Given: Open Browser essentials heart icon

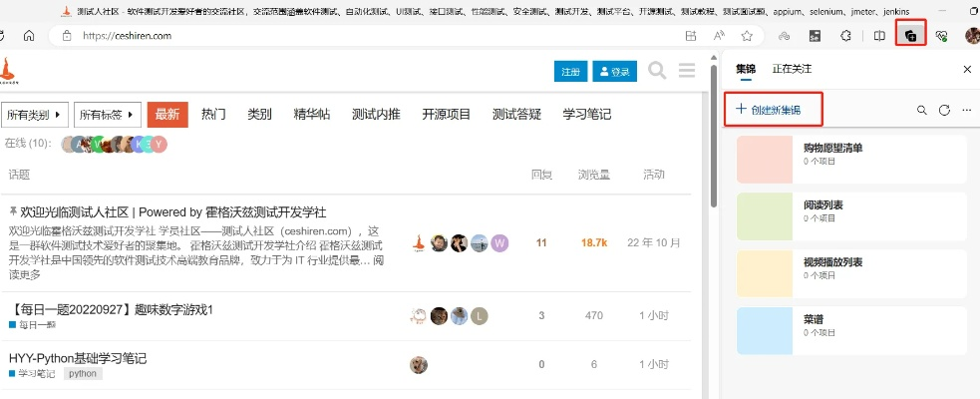Looking at the screenshot, I should click(x=942, y=36).
